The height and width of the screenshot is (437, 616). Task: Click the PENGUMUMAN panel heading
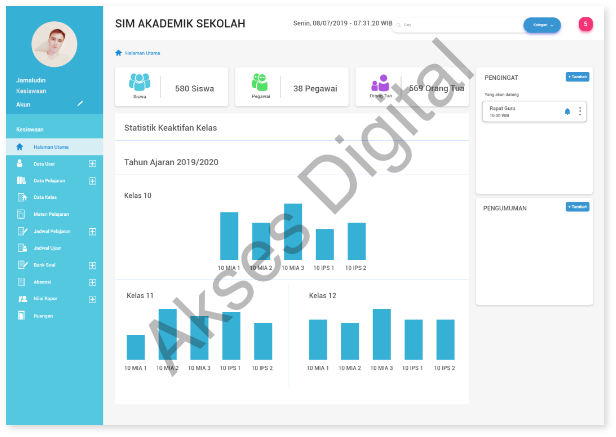505,208
